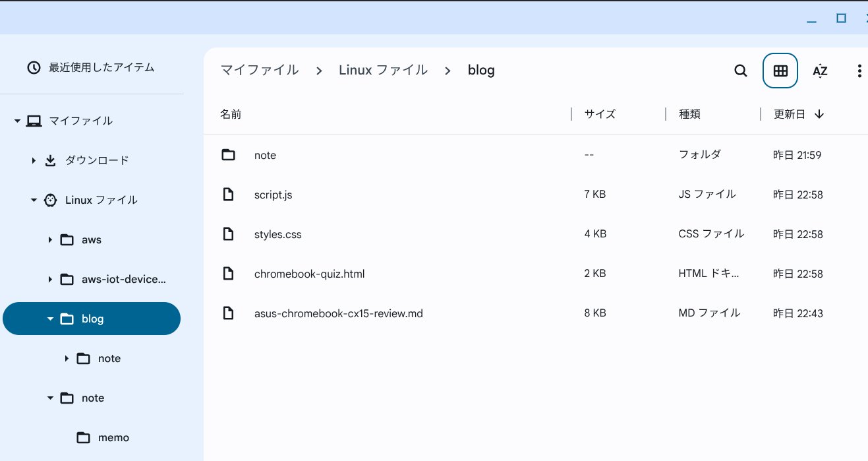The height and width of the screenshot is (461, 868).
Task: Click the JS ファイル type cell
Action: 707,195
